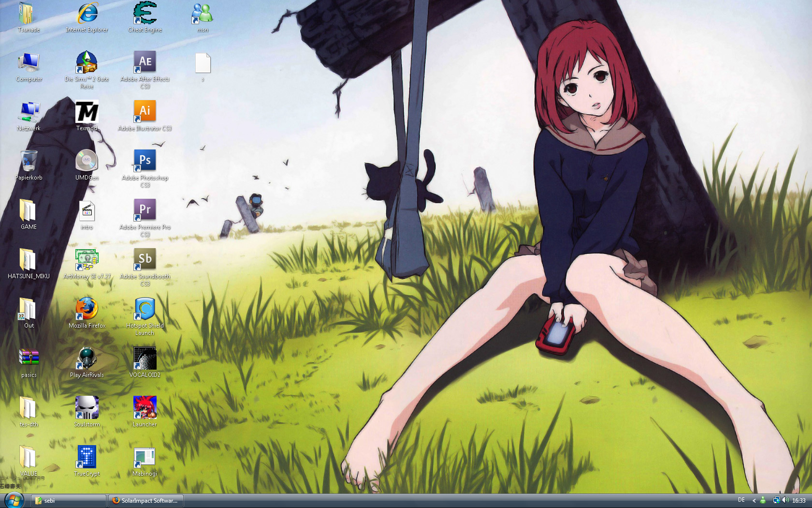The width and height of the screenshot is (812, 508).
Task: Expand hidden system tray icons arrow
Action: 754,501
